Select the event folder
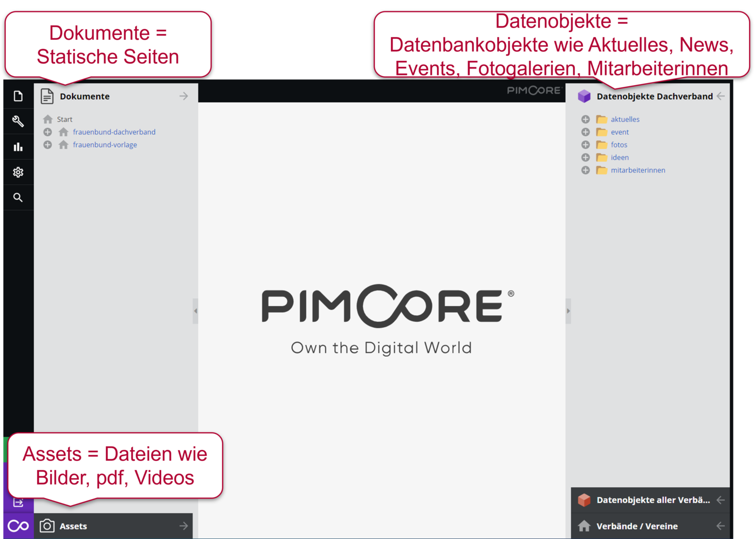This screenshot has width=756, height=539. pyautogui.click(x=620, y=132)
